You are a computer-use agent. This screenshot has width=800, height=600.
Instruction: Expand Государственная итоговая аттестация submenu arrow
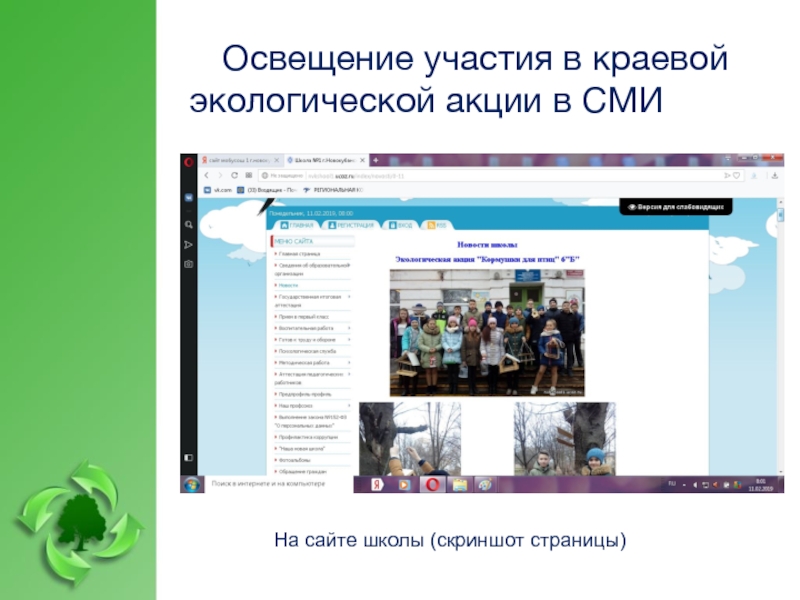click(349, 296)
